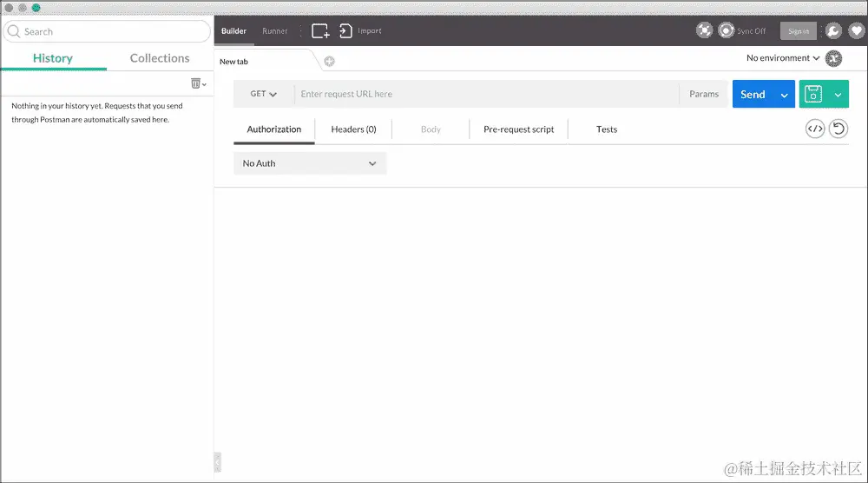Open environment options via the eye/gear icon

pos(833,58)
